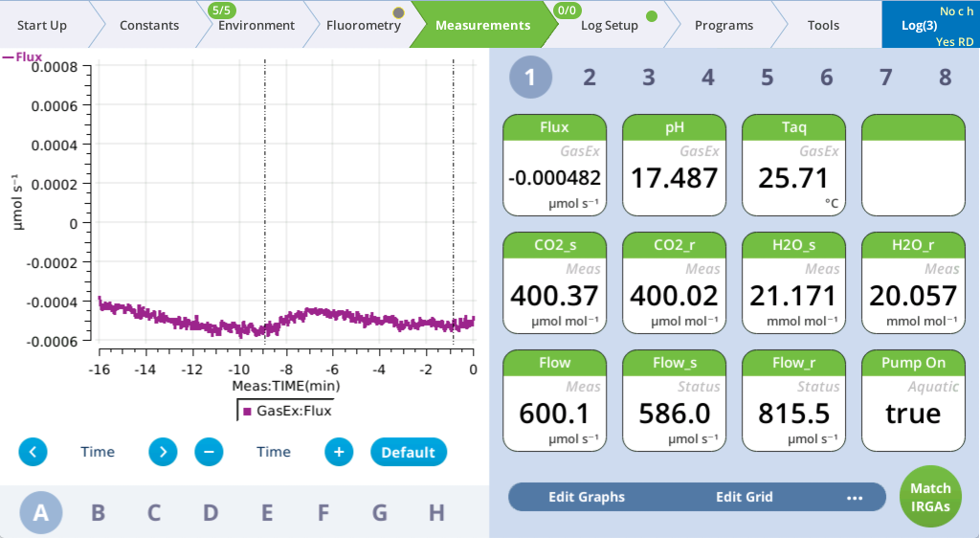Viewport: 980px width, 538px height.
Task: Open the Flux GasEx value tile
Action: pyautogui.click(x=554, y=166)
